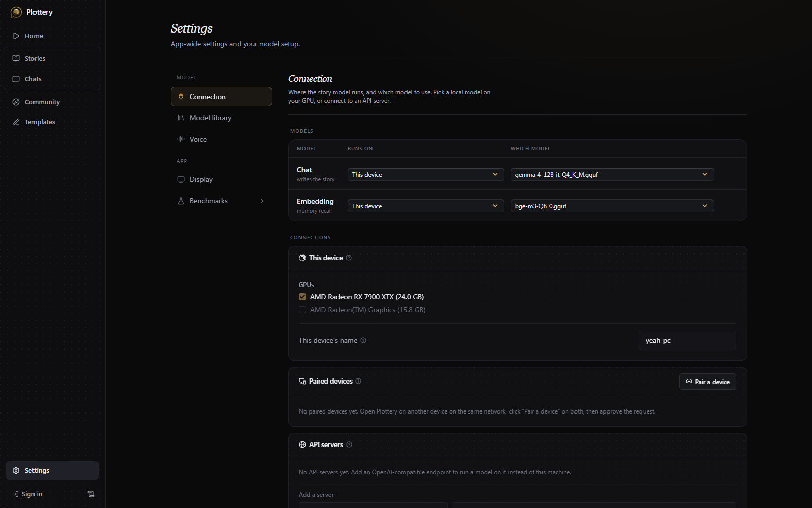Click 'RUNS ON' column header
The width and height of the screenshot is (812, 508).
tap(360, 149)
